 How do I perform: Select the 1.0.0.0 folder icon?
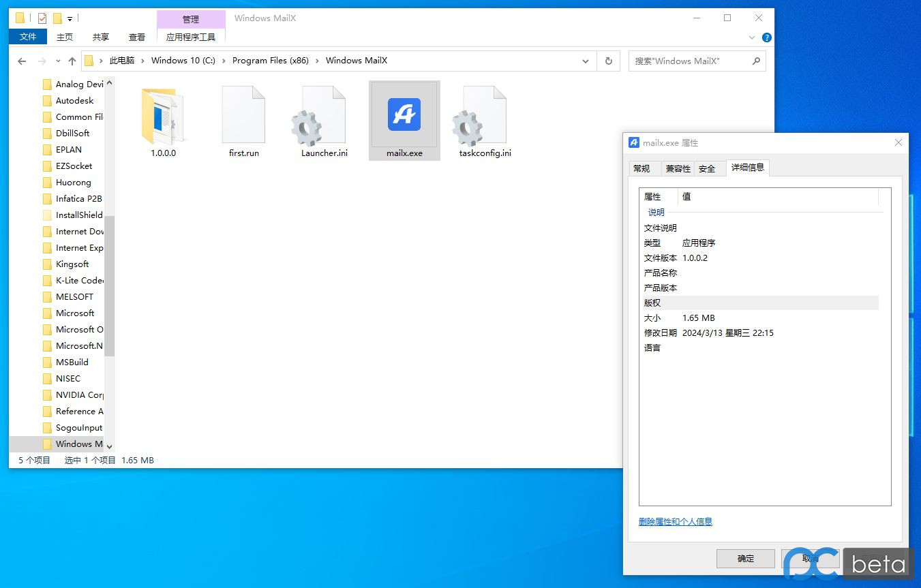[163, 115]
